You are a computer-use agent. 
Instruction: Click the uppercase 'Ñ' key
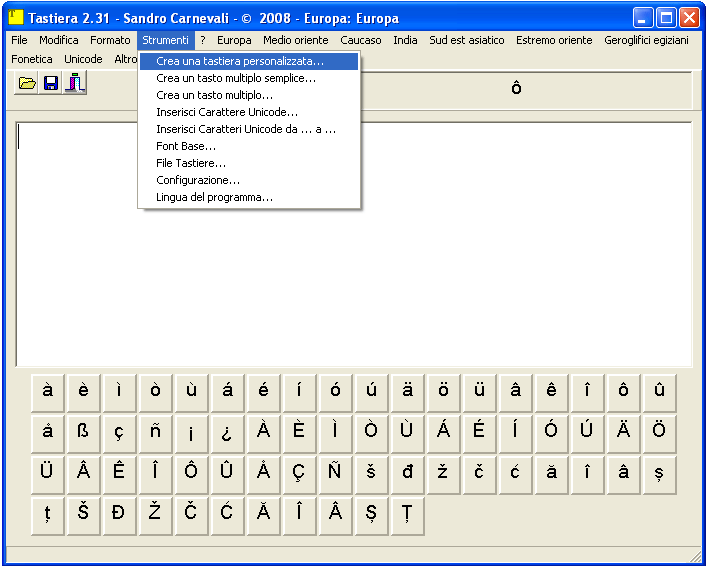coord(335,474)
